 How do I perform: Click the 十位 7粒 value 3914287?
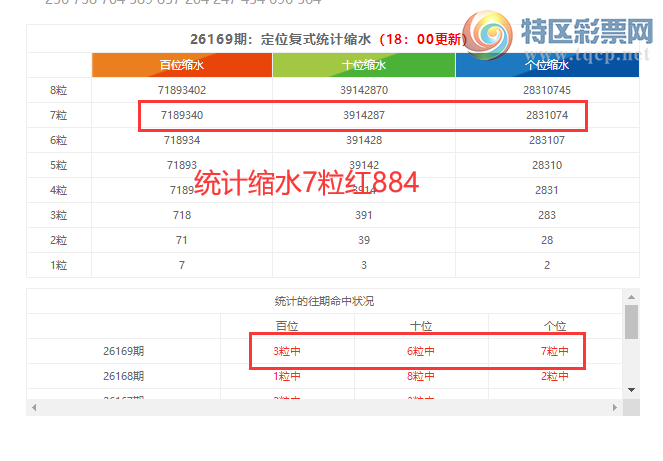(x=364, y=115)
